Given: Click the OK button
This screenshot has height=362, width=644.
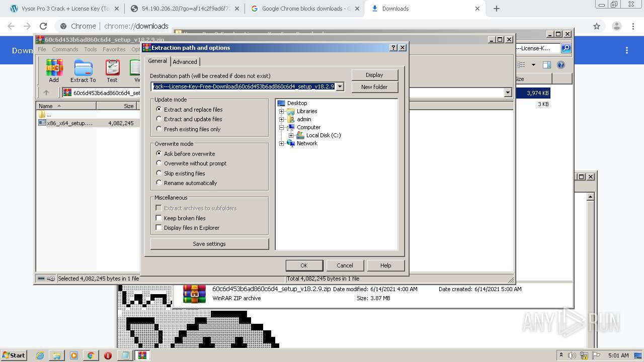Looking at the screenshot, I should coord(304,265).
